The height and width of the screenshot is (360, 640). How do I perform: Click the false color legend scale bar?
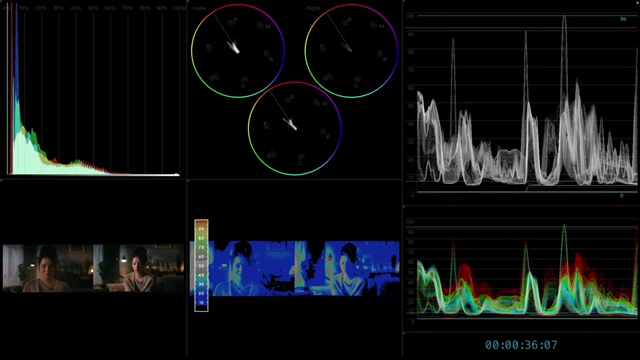point(201,266)
